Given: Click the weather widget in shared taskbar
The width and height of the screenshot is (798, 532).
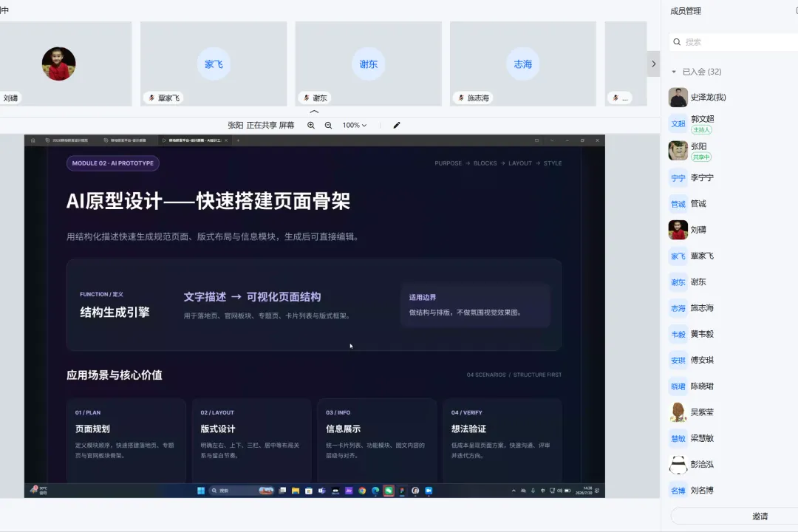Looking at the screenshot, I should tap(38, 491).
